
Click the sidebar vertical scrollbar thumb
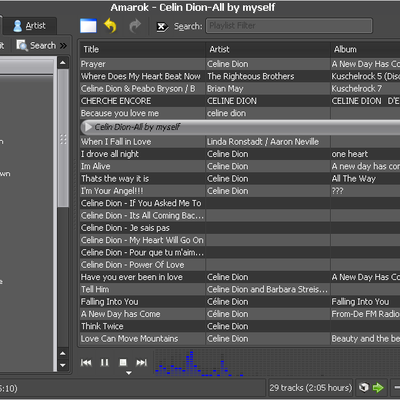coord(63,138)
